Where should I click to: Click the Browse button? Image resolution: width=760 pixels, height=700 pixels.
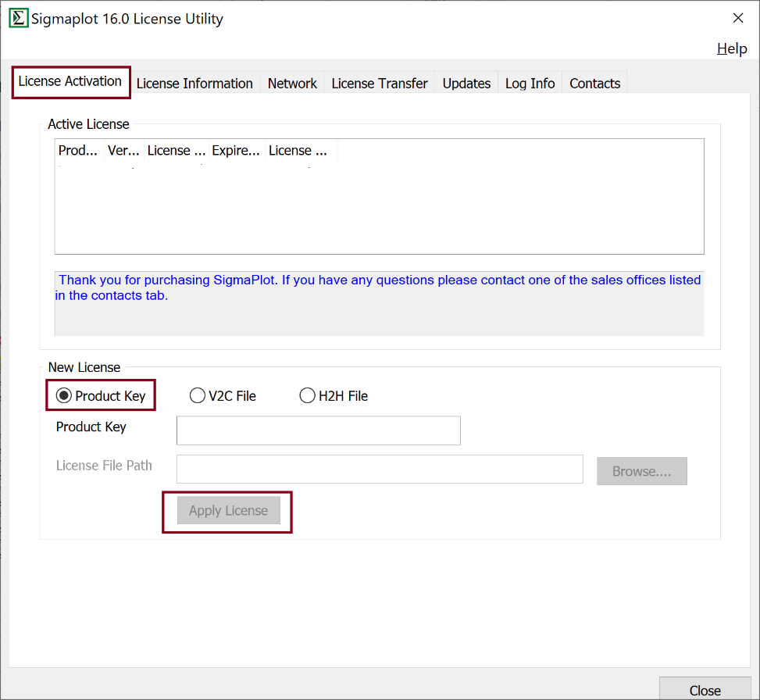(x=642, y=471)
